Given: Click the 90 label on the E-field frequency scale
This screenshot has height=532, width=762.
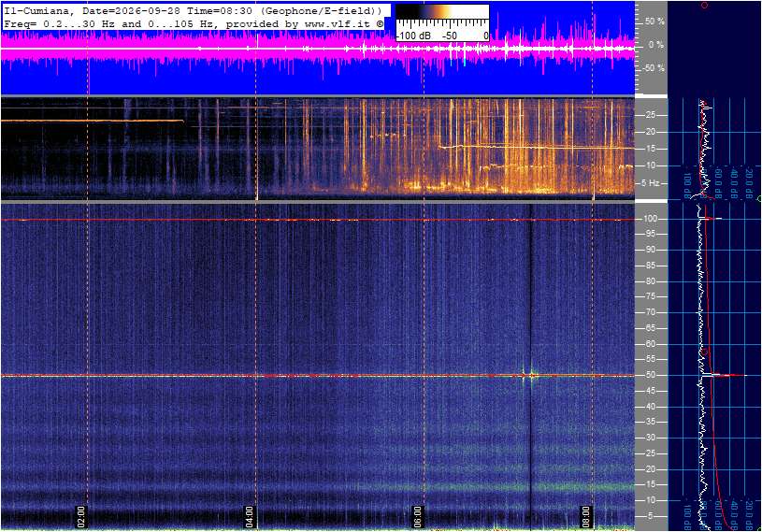Looking at the screenshot, I should (x=650, y=250).
